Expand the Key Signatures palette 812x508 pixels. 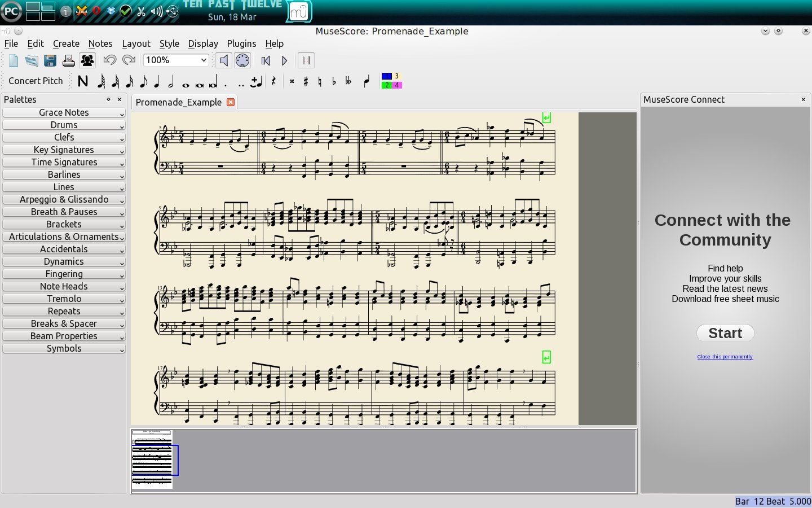point(64,150)
